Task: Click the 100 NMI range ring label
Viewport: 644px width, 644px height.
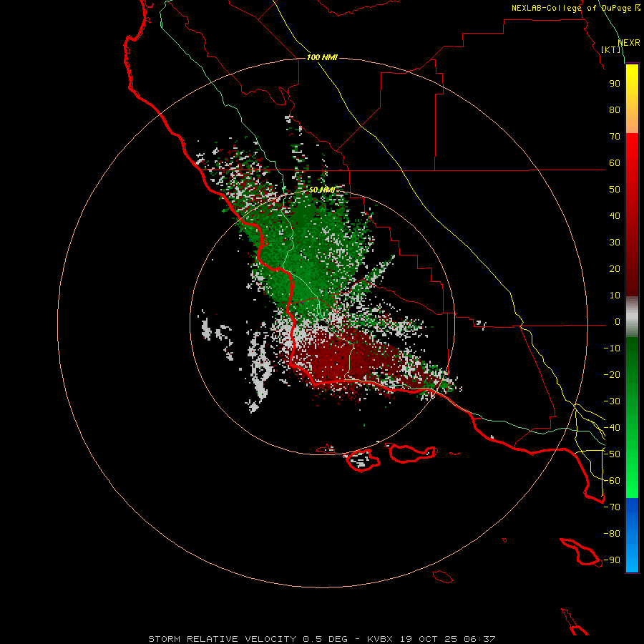Action: pyautogui.click(x=322, y=57)
